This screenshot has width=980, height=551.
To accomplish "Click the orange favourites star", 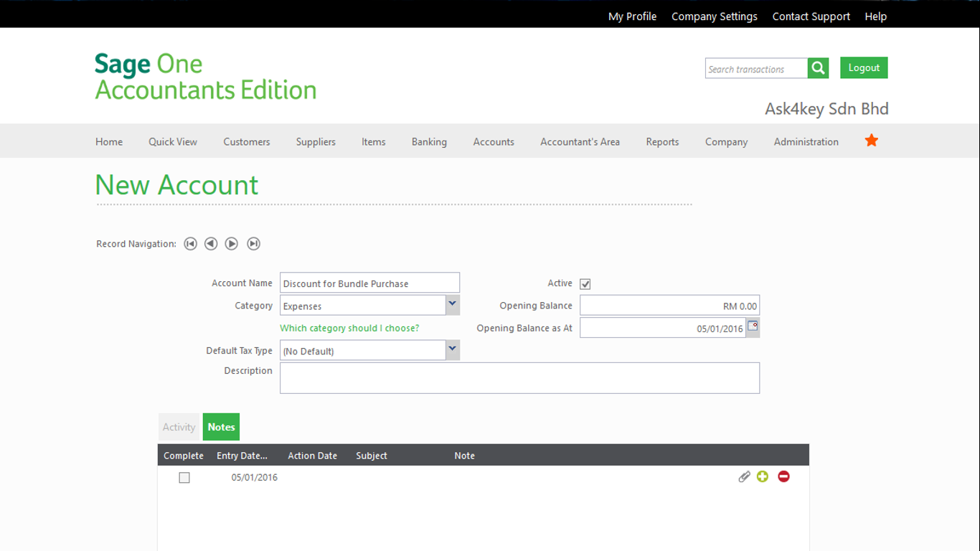I will click(872, 141).
